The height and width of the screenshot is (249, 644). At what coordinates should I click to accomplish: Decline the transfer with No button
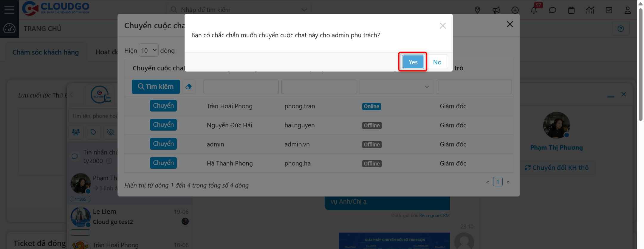(x=437, y=62)
